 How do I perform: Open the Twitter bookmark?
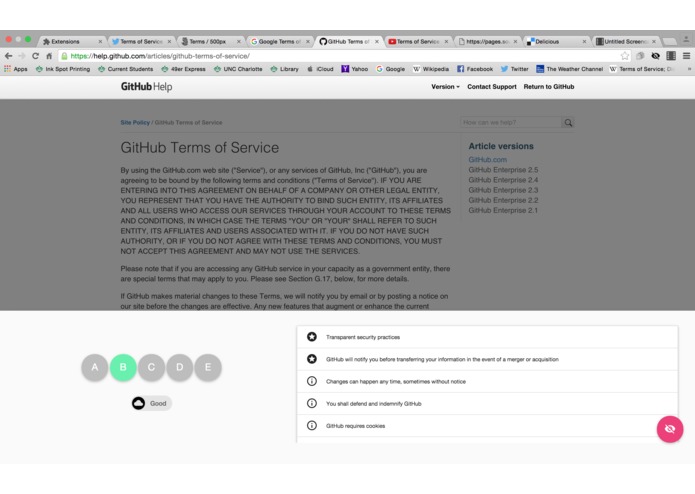coord(515,69)
